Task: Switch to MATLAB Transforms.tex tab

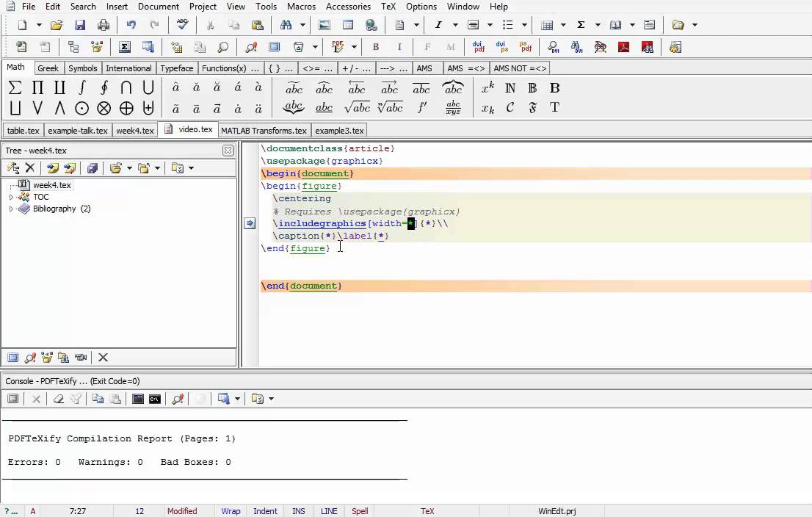Action: (264, 131)
